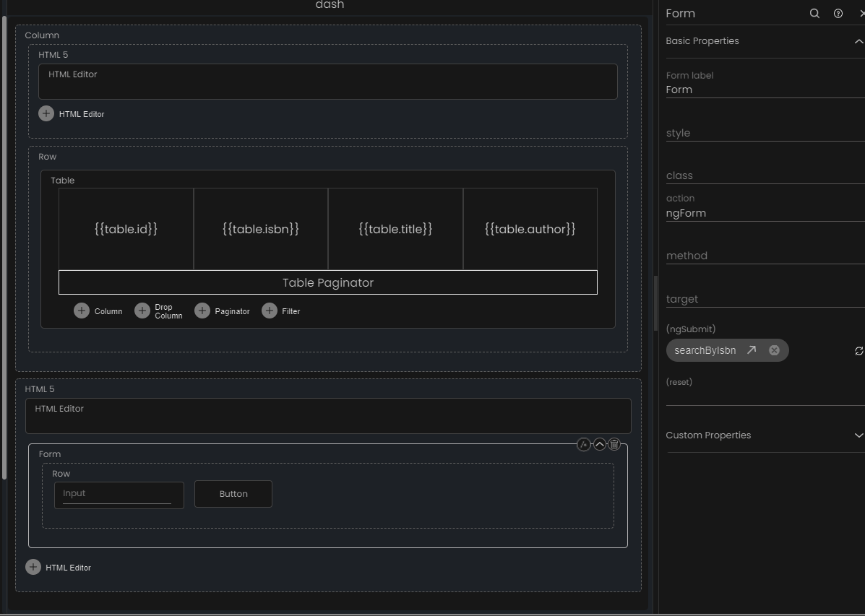Viewport: 865px width, 616px height.
Task: Add a Column to the table
Action: coord(82,311)
